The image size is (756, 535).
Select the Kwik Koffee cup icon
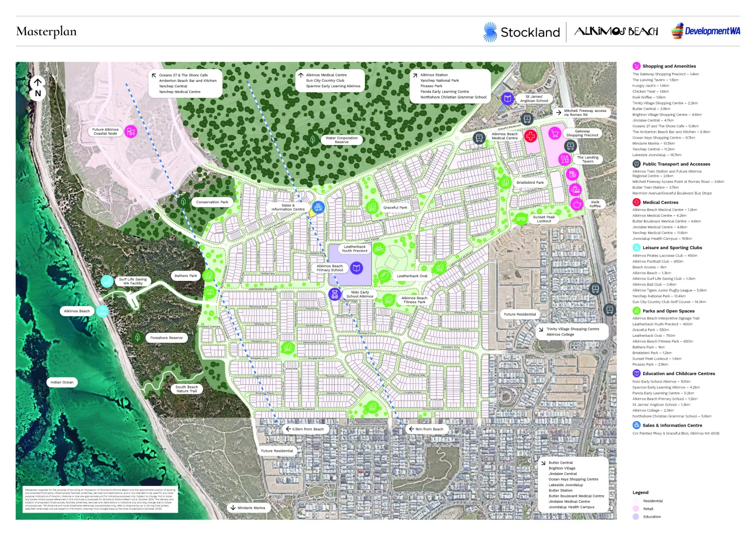pyautogui.click(x=576, y=204)
